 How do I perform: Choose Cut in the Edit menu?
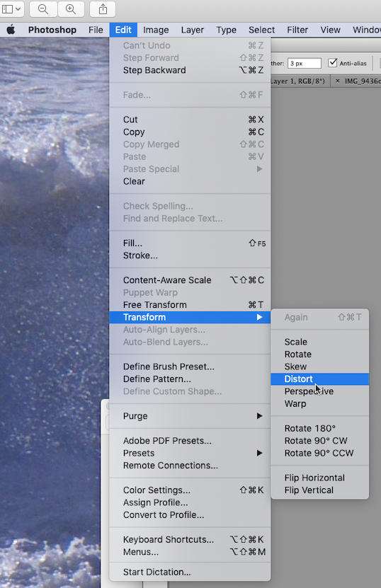click(190, 120)
